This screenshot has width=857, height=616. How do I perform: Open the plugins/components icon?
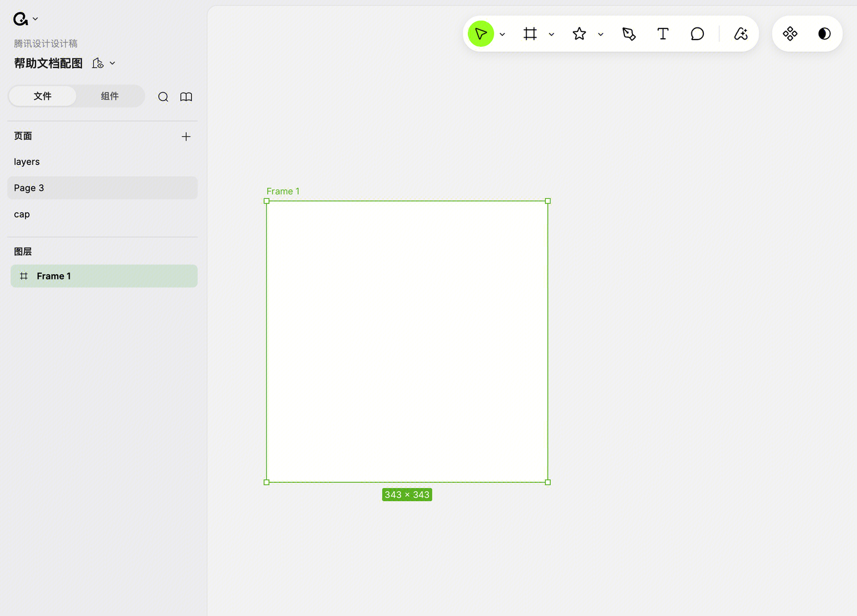point(790,34)
